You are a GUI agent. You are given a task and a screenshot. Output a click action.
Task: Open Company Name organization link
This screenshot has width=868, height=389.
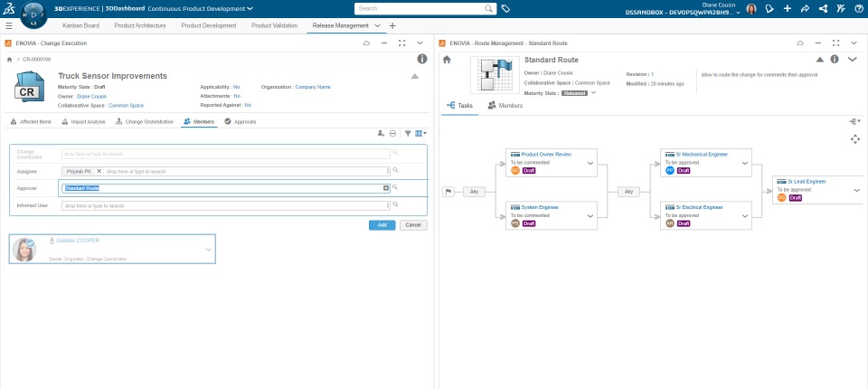313,87
